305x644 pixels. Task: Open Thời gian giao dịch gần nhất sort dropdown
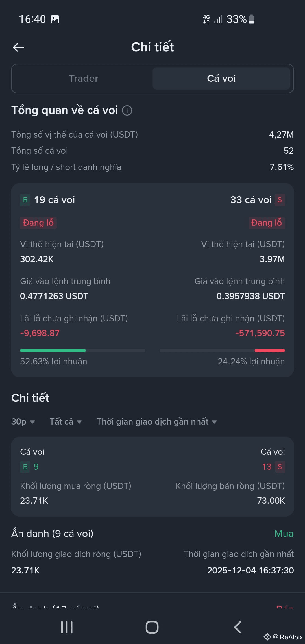157,422
